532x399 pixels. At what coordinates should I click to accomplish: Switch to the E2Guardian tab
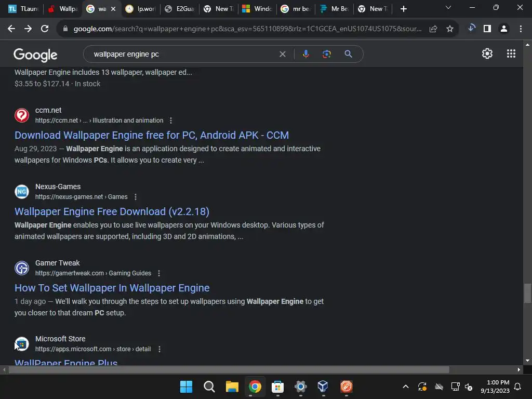pyautogui.click(x=179, y=9)
